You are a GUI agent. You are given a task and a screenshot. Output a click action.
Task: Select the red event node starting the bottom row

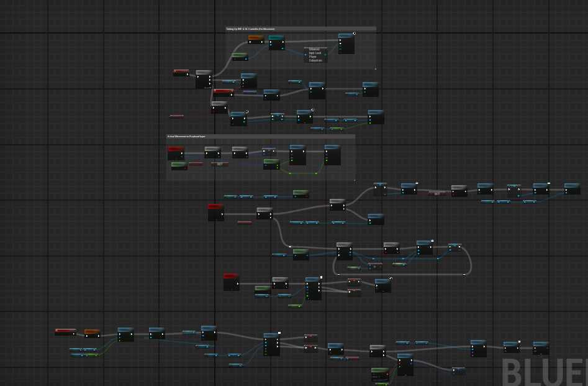pyautogui.click(x=65, y=332)
